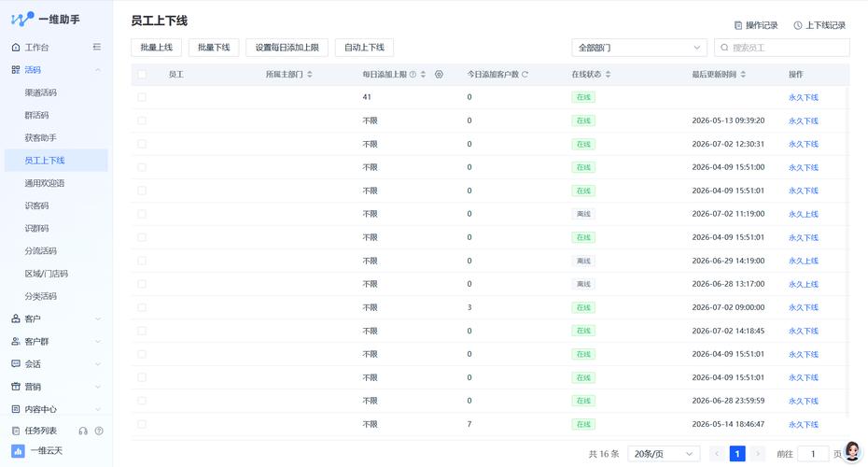Collapse the sidebar using the fold icon
Screen dimensions: 868x467
[x=97, y=47]
